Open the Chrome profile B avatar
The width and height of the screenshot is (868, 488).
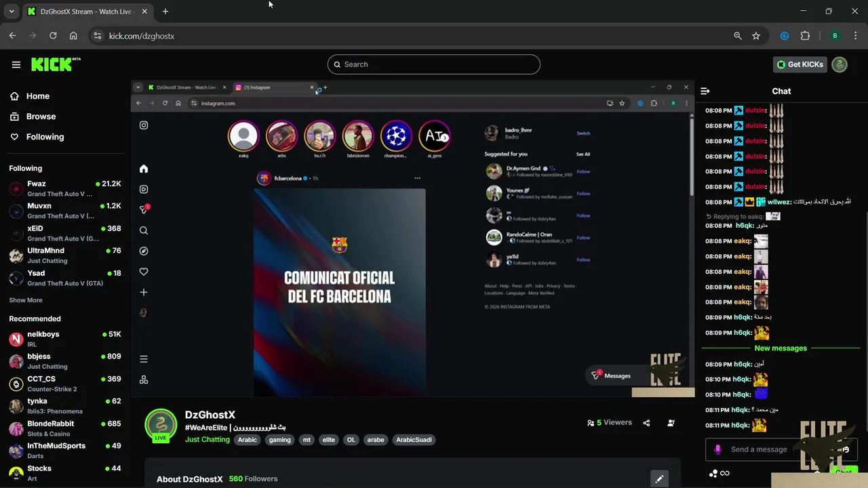pyautogui.click(x=835, y=36)
